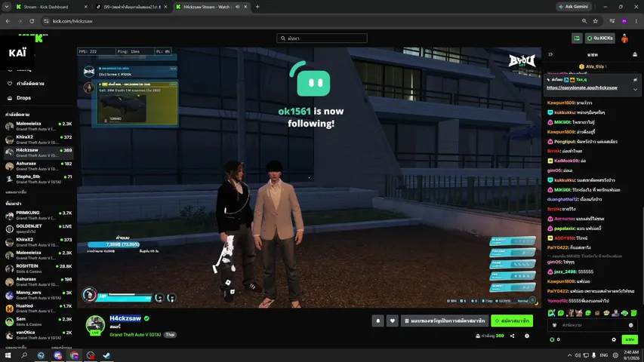Click the green chat send button
This screenshot has width=644, height=362.
point(630,339)
